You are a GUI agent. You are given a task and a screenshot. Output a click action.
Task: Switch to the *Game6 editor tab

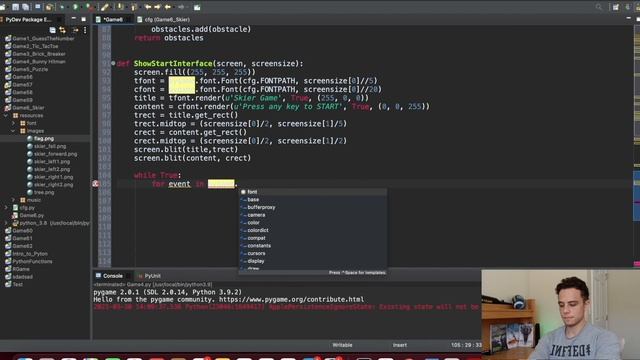point(113,19)
